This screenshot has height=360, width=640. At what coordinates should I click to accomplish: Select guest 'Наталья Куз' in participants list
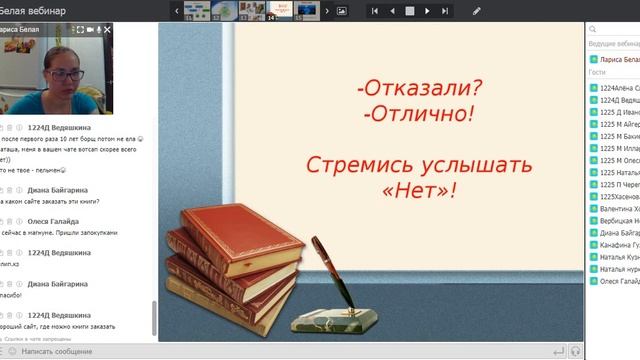[615, 257]
